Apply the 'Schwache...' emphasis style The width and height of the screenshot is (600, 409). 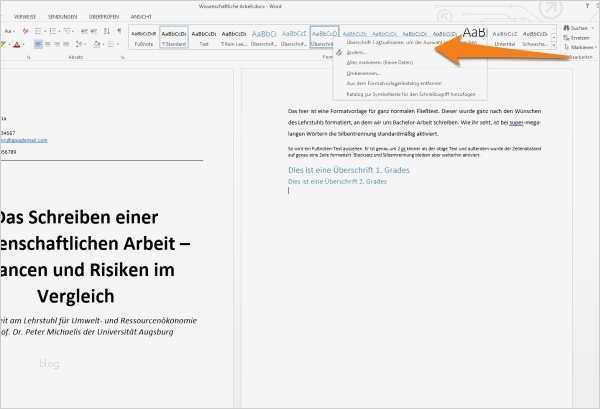(x=535, y=38)
